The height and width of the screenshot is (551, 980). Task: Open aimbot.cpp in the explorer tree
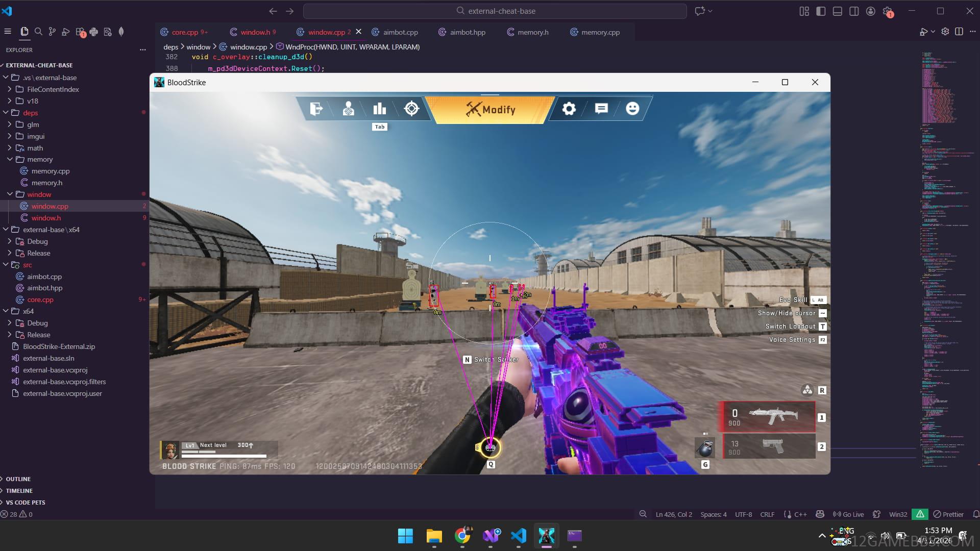pos(44,277)
